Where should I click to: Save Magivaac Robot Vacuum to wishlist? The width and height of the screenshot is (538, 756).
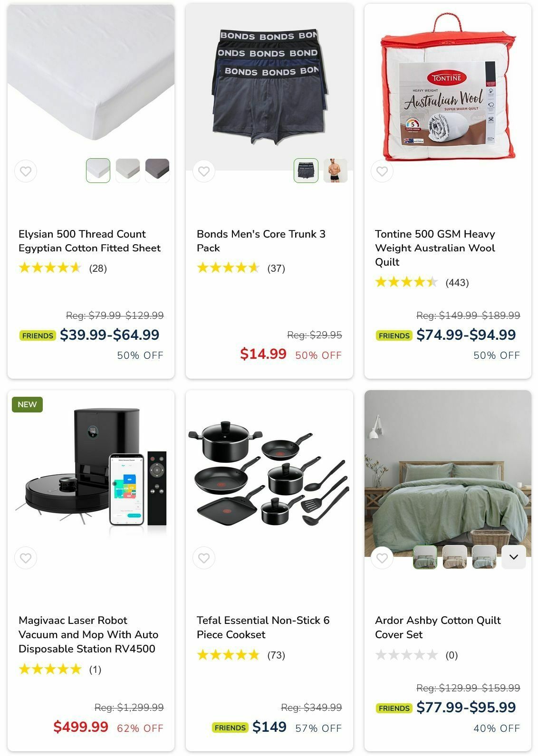(26, 558)
